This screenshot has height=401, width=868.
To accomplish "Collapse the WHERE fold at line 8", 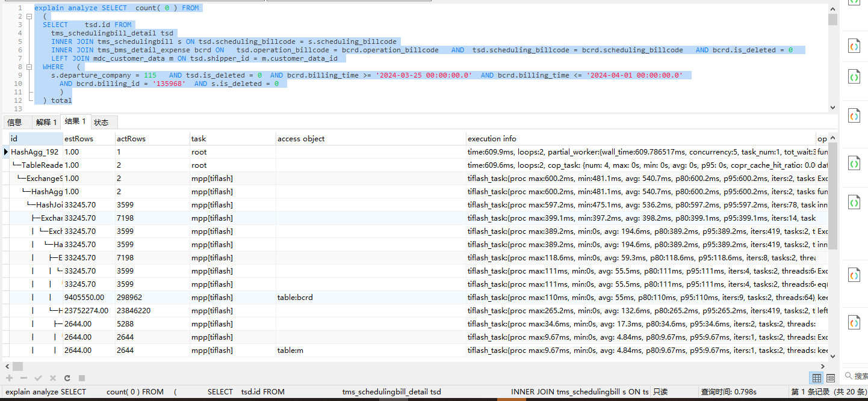I will tap(29, 67).
